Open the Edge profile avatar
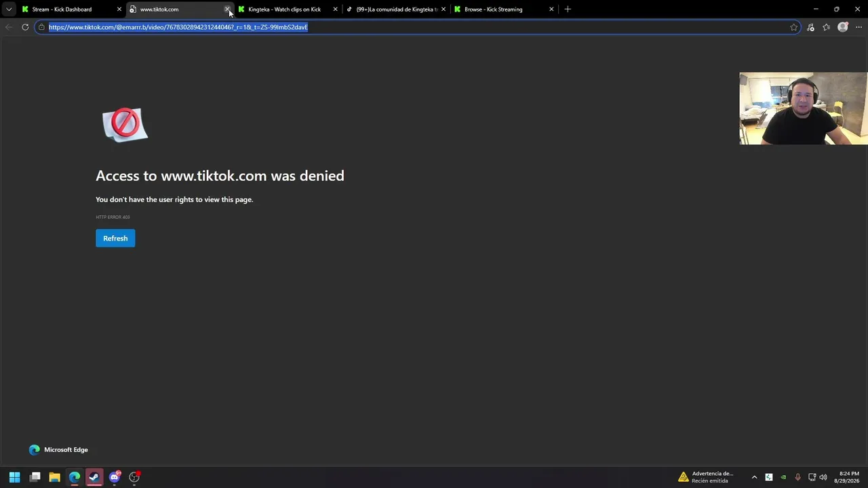Viewport: 868px width, 488px height. tap(843, 27)
